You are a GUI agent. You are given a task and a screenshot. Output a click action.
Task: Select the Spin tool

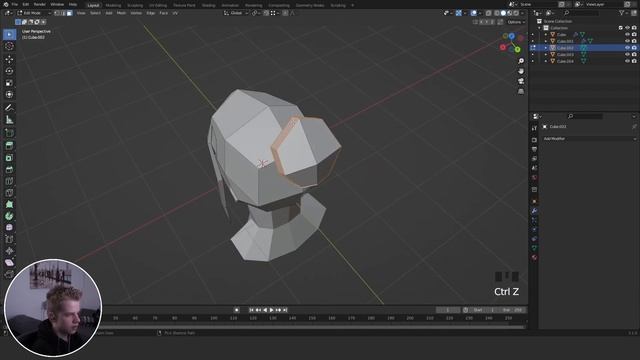pos(9,216)
